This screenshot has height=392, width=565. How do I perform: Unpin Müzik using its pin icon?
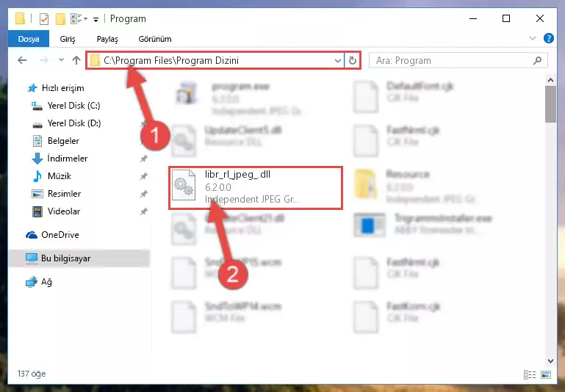144,176
